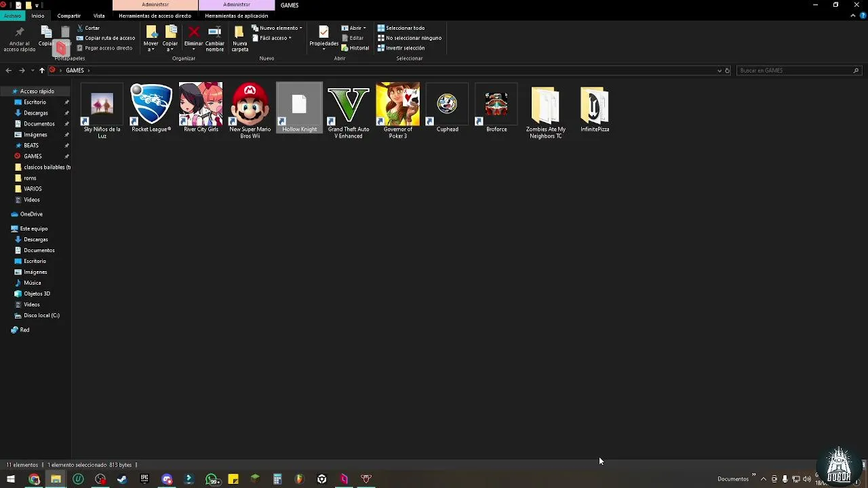Expand the Fácil acceso dropdown

(271, 38)
